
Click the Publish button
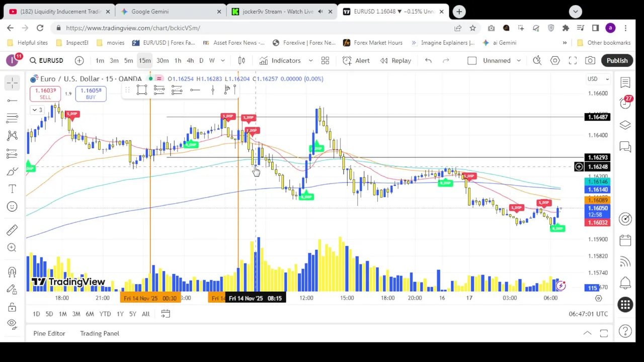tap(617, 60)
